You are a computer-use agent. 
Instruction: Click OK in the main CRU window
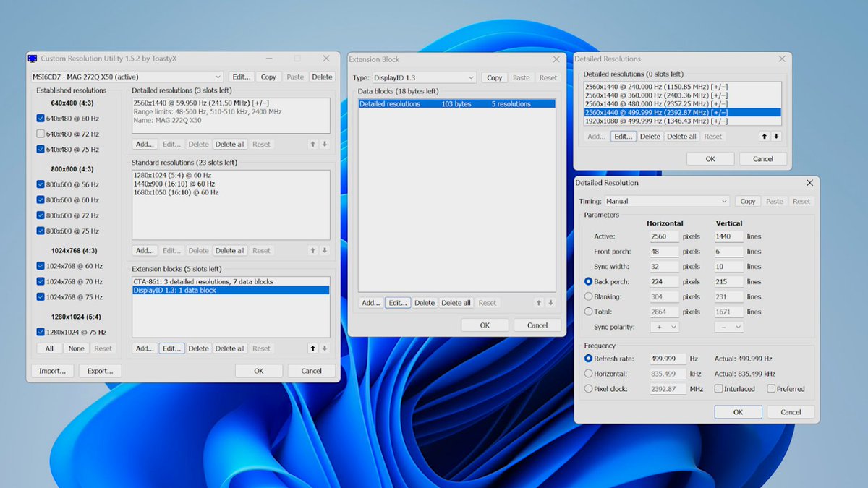[x=258, y=370]
